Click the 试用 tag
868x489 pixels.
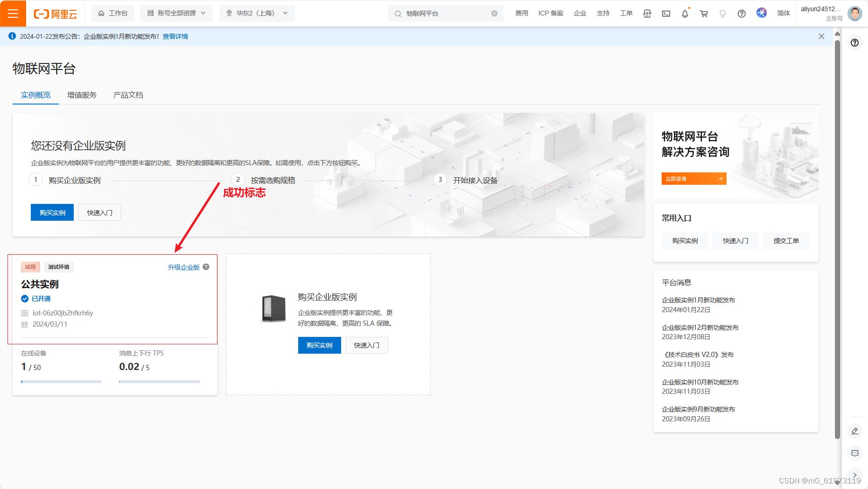coord(30,267)
